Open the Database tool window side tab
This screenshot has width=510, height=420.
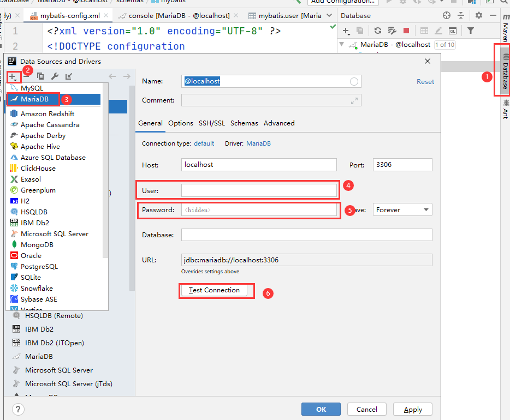pyautogui.click(x=505, y=71)
